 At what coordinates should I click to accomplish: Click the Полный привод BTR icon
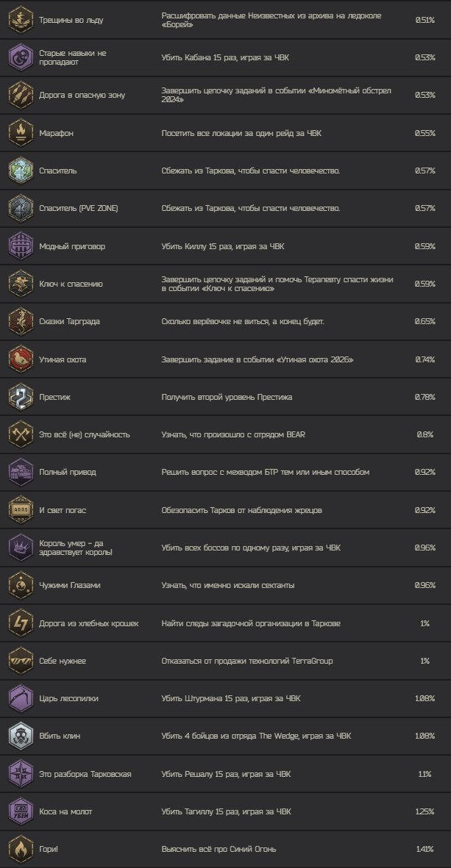[x=21, y=472]
